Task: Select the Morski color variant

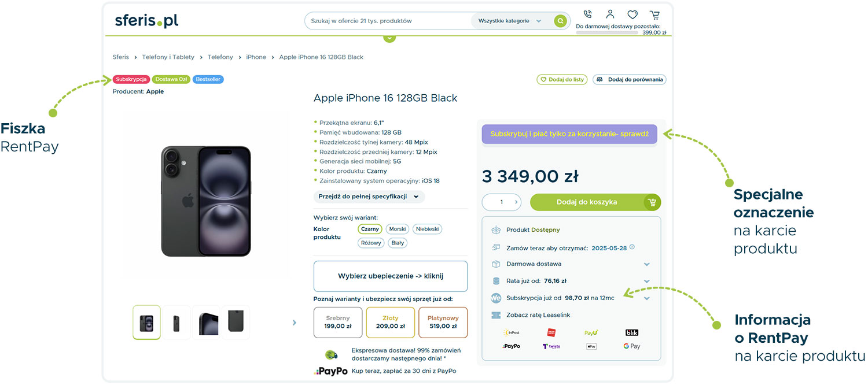Action: [398, 229]
